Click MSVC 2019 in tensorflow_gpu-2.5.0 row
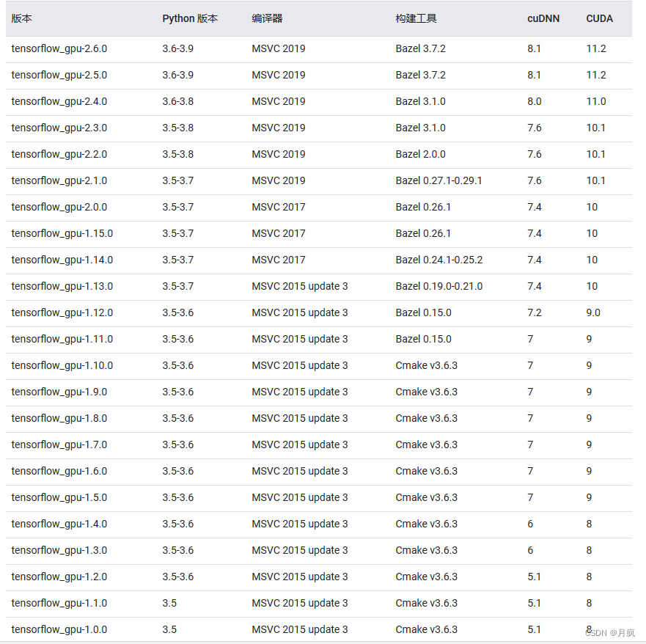The image size is (646, 644). [279, 75]
